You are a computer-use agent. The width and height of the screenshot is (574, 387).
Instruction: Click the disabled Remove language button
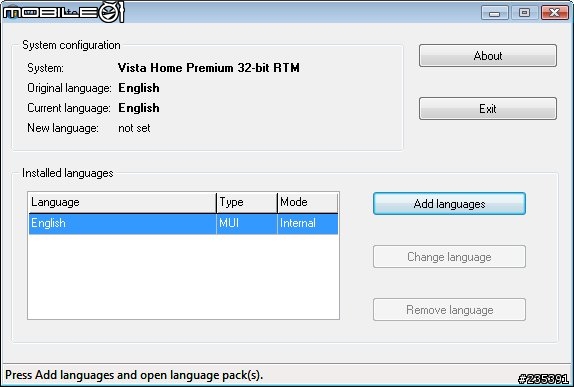[449, 310]
